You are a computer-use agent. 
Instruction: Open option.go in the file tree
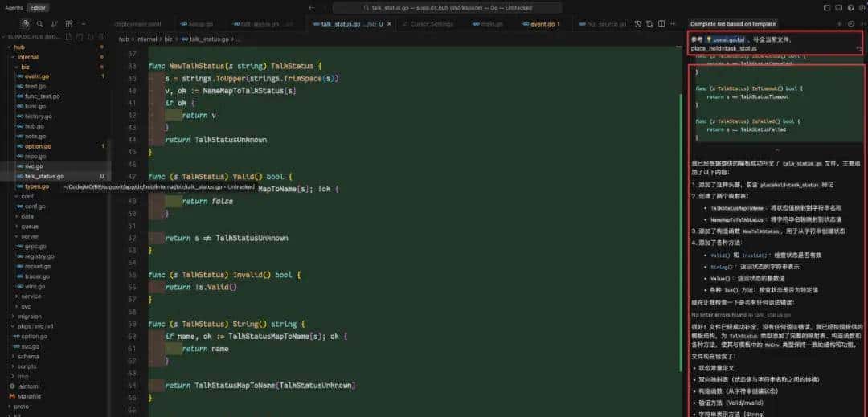tap(38, 146)
